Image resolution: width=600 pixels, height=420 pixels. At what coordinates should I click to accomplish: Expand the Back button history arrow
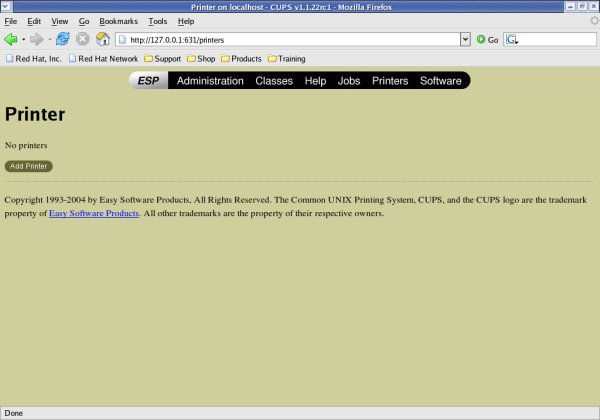pos(23,39)
